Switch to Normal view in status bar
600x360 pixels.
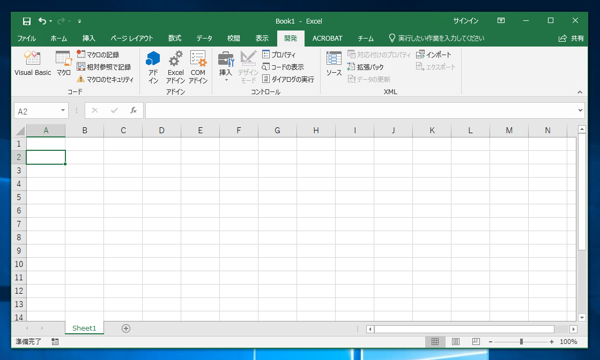(435, 342)
